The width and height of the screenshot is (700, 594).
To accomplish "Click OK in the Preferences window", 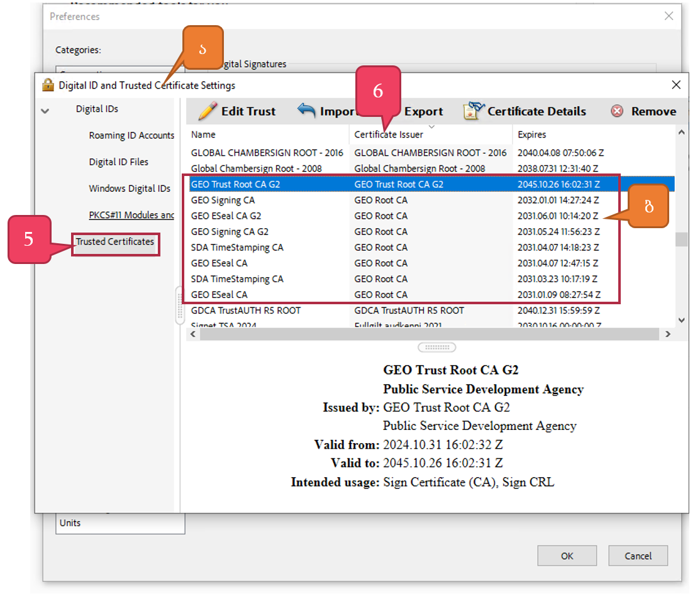I will 567,556.
